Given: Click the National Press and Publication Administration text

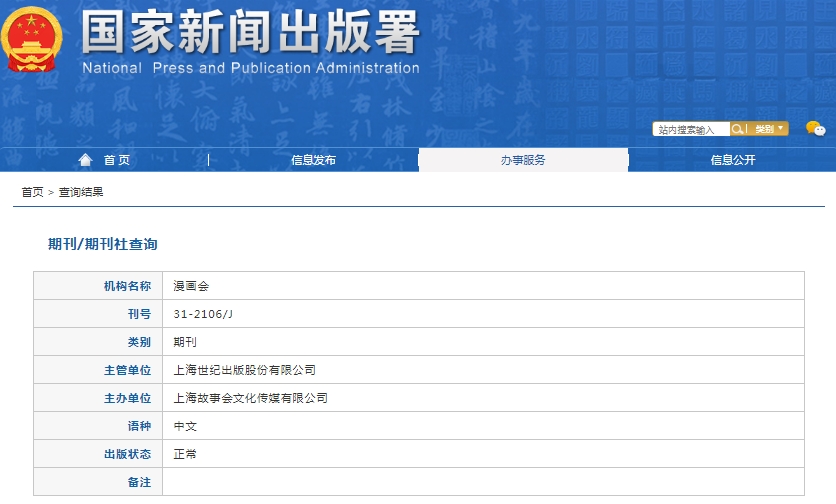Looking at the screenshot, I should pyautogui.click(x=250, y=69).
